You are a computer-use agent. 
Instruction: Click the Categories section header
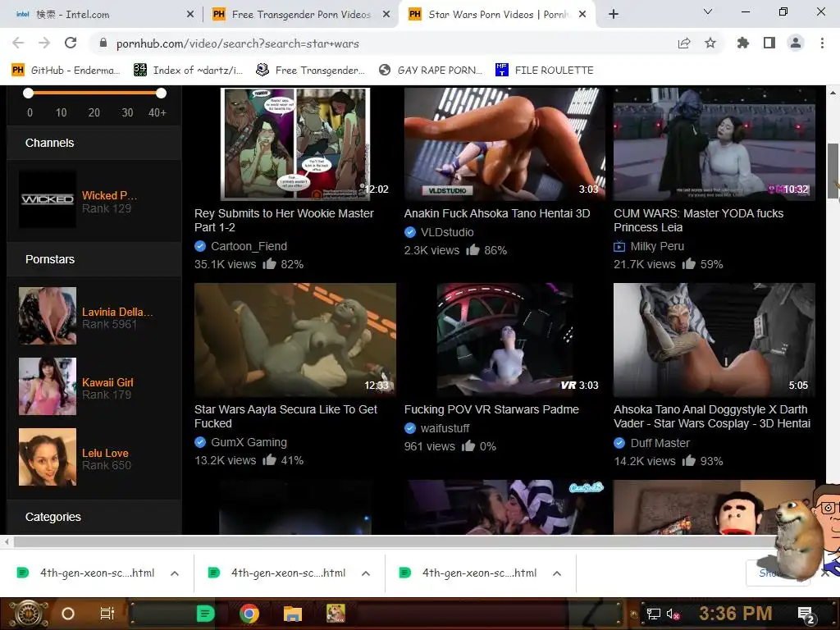pos(53,517)
